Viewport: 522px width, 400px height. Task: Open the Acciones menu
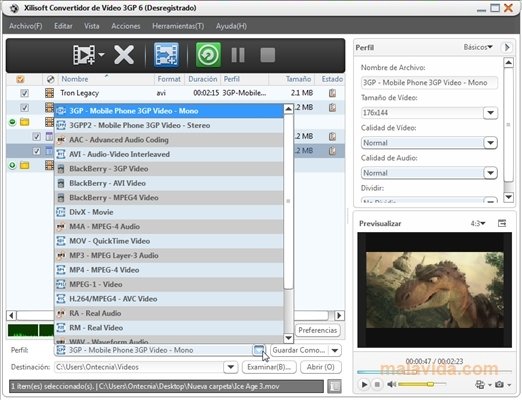126,26
